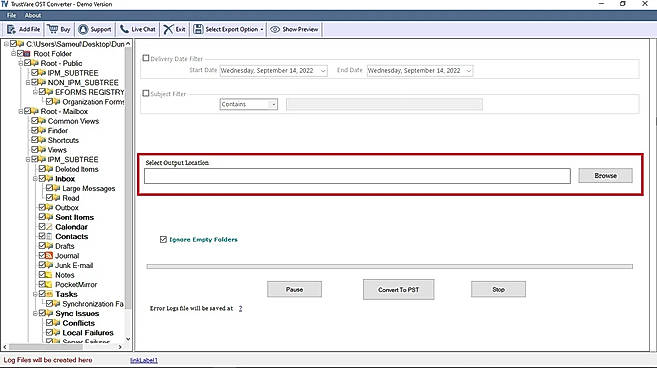Enable the Delivery Date Filter checkbox
This screenshot has width=657, height=368.
pyautogui.click(x=146, y=58)
